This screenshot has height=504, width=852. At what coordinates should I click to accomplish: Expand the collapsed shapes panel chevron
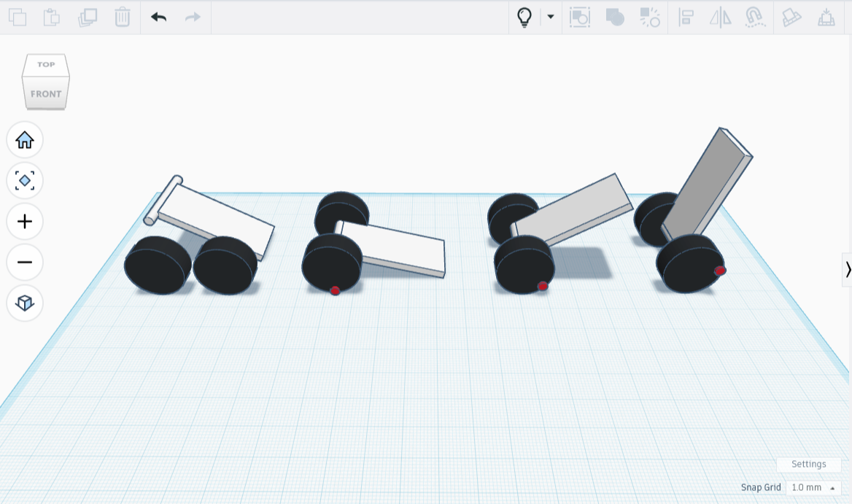point(848,269)
